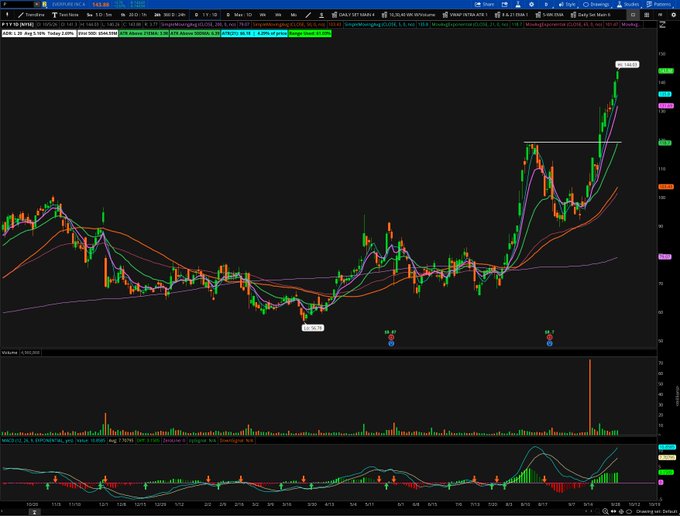Click the bottom left scroll handle
The width and height of the screenshot is (680, 516).
pos(34,512)
